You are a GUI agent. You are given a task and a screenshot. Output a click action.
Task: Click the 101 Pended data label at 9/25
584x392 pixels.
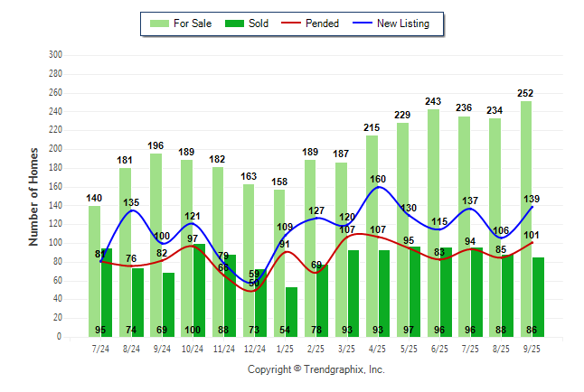pos(532,235)
